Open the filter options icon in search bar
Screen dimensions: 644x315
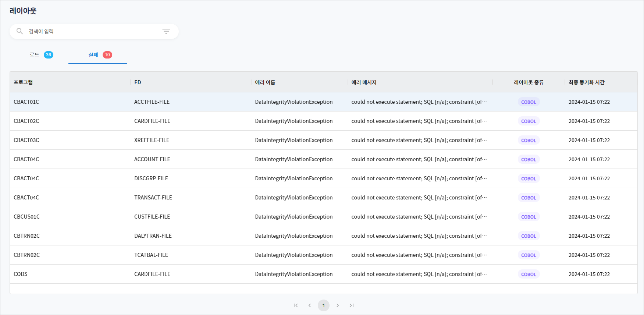coord(166,31)
